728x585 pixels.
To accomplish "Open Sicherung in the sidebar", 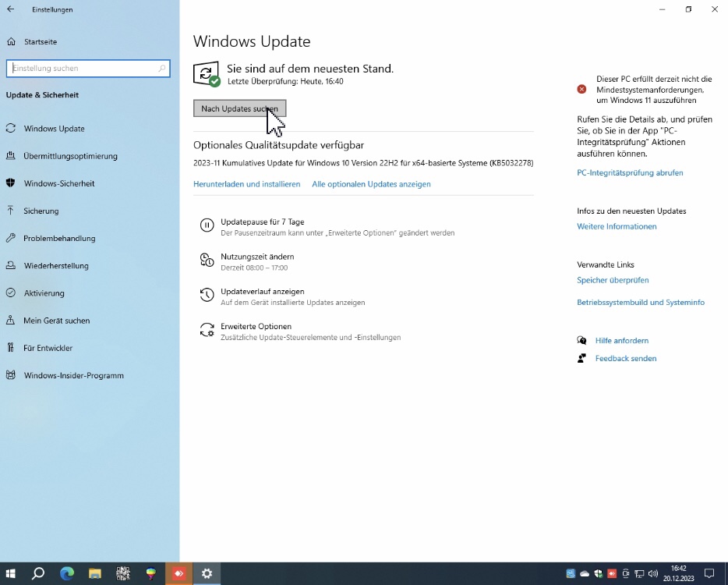I will coord(33,211).
